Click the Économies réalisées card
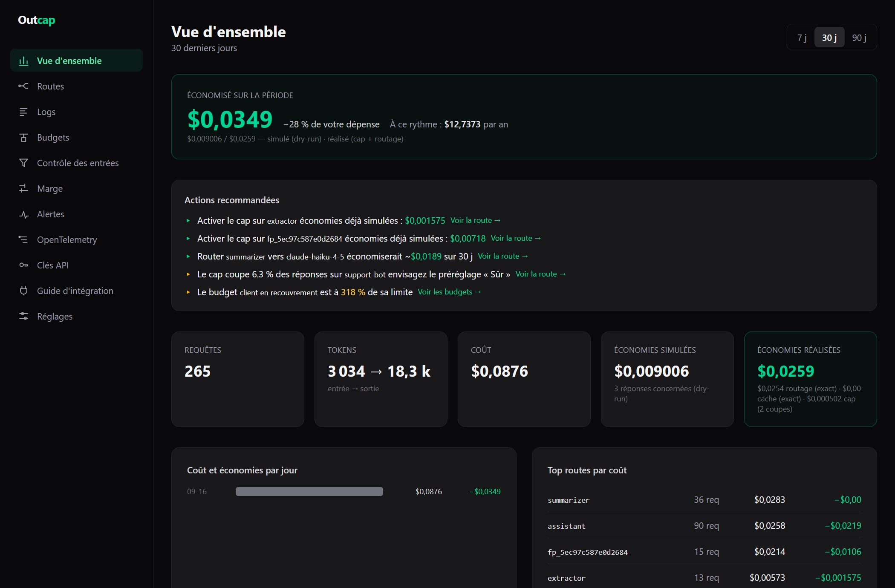The height and width of the screenshot is (588, 895). pyautogui.click(x=810, y=379)
